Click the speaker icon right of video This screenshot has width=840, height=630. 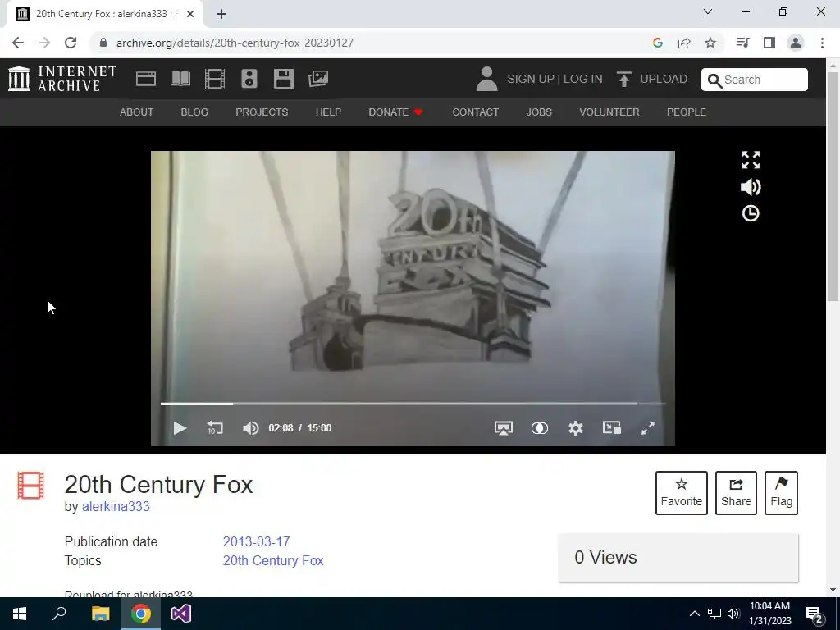[x=751, y=187]
